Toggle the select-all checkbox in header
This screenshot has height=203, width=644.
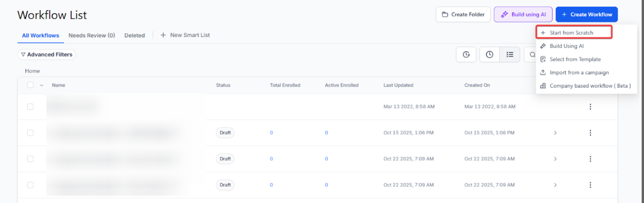pos(30,85)
